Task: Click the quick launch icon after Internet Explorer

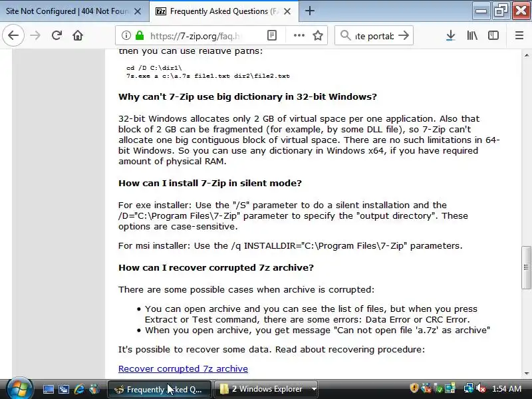Action: pyautogui.click(x=94, y=389)
